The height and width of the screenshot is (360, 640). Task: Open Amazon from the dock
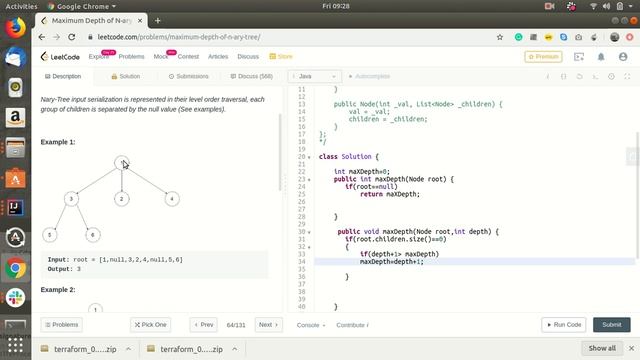click(x=15, y=118)
